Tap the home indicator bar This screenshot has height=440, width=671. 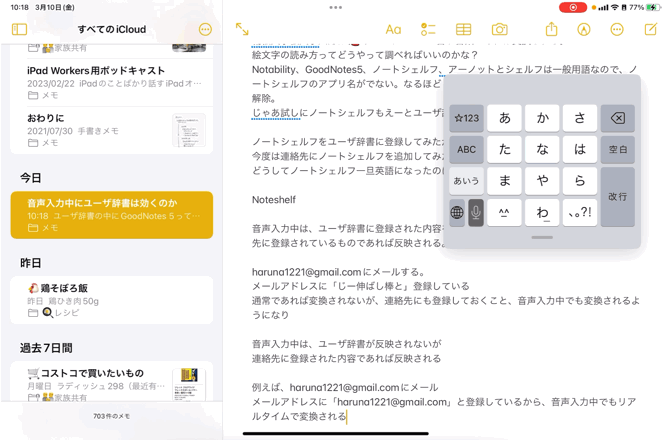click(x=336, y=434)
